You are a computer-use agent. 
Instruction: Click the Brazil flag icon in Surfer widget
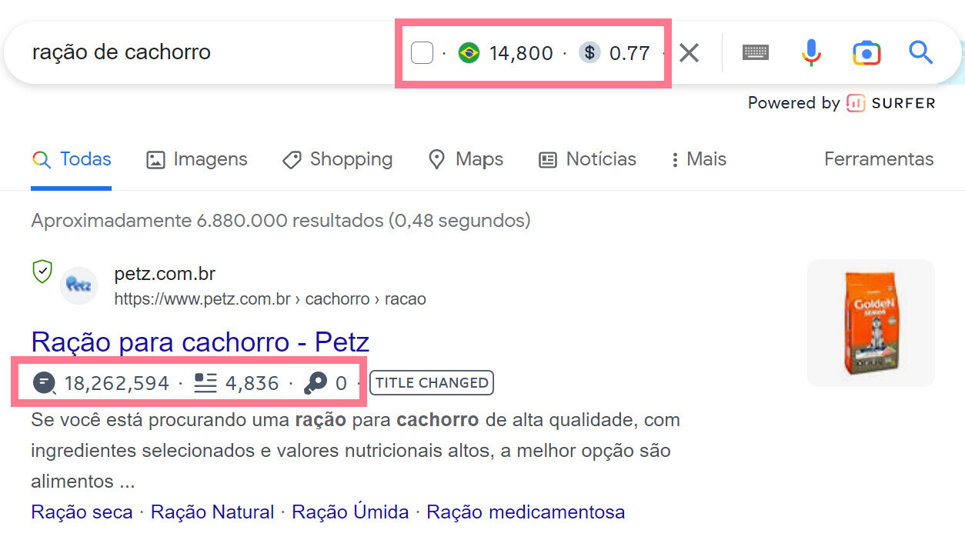(x=469, y=52)
